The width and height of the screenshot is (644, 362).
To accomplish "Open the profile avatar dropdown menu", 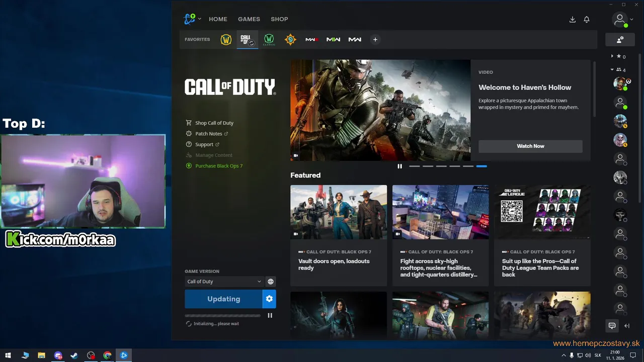I will click(623, 20).
